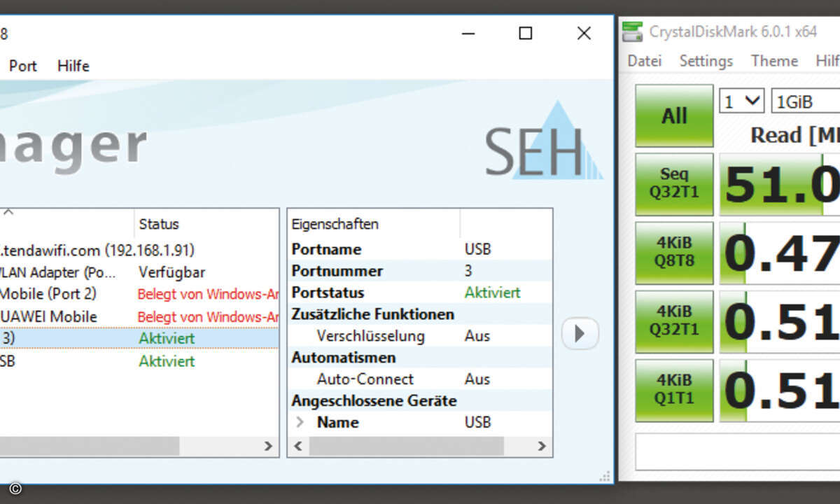840x504 pixels.
Task: Click the 0.47 read result for Q8T8
Action: click(780, 253)
